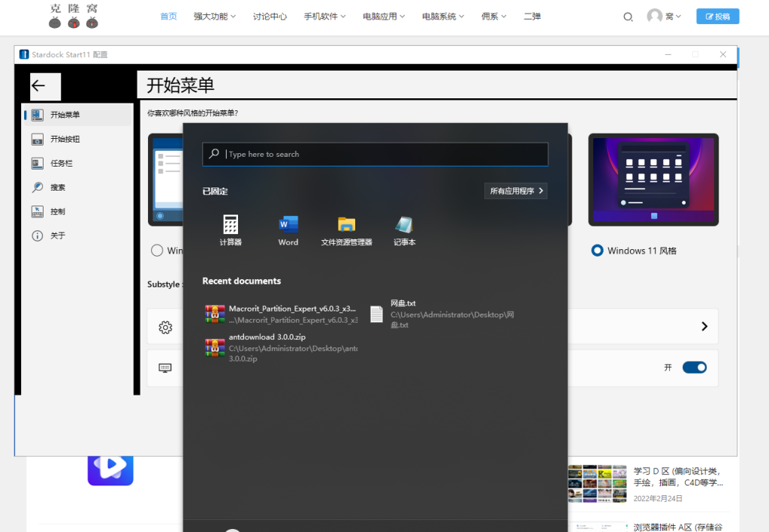Click the 任务栏 sidebar icon
The width and height of the screenshot is (769, 532).
pos(38,163)
